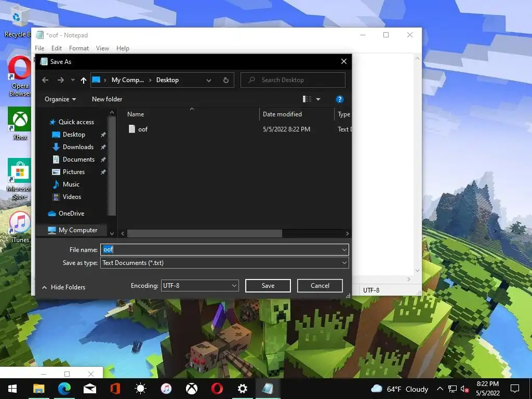This screenshot has width=532, height=399.
Task: Click the Save button
Action: (x=268, y=286)
